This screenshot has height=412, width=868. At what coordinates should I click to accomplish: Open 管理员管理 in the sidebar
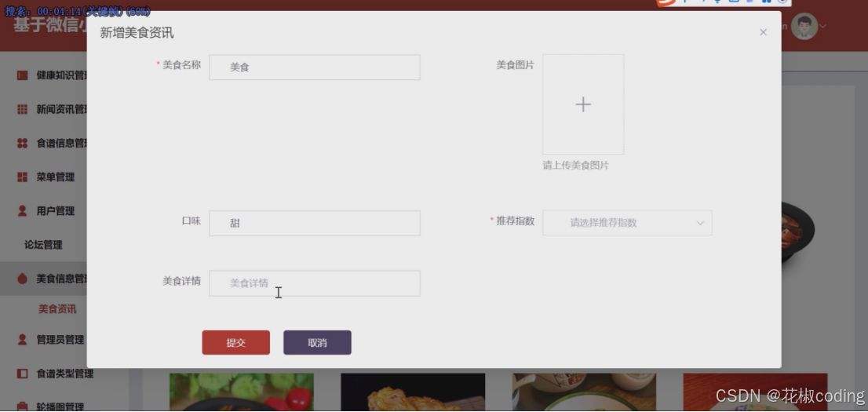coord(60,340)
